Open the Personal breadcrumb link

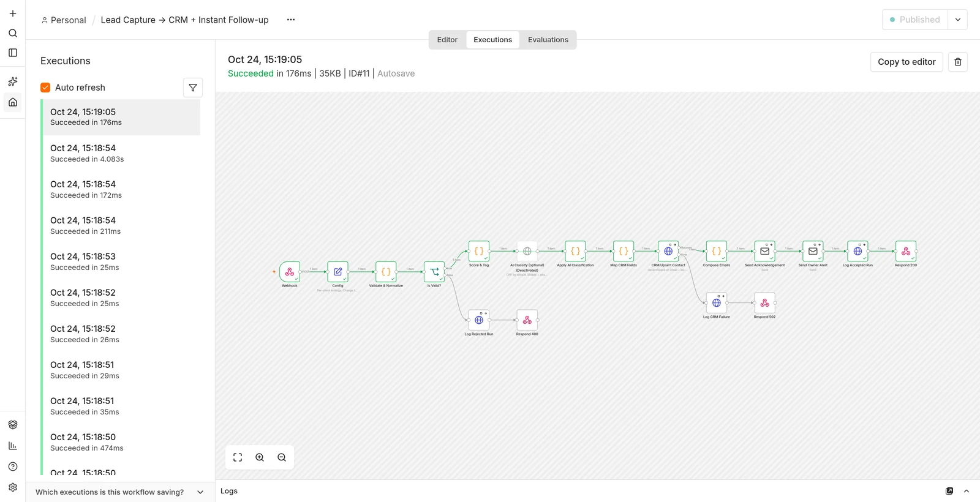click(x=64, y=20)
